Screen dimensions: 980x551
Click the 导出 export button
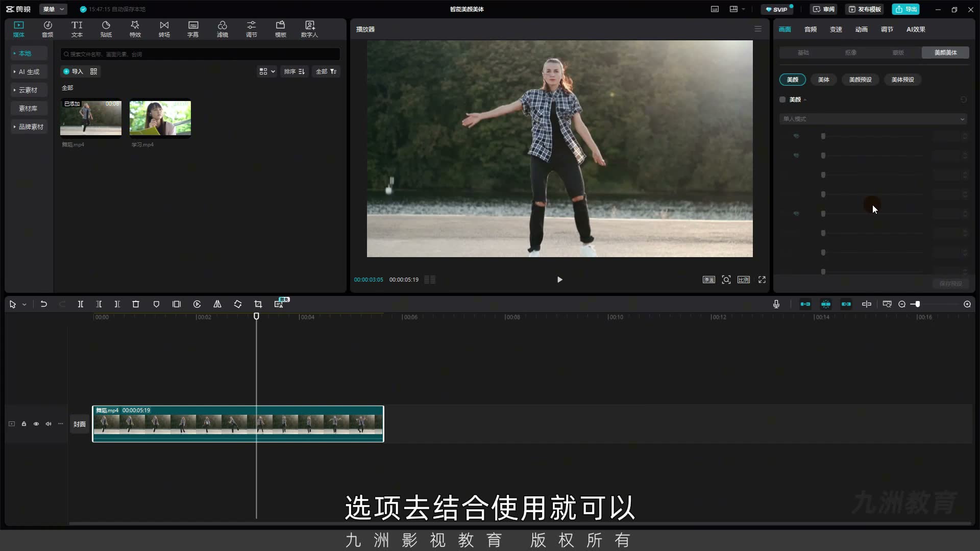[906, 9]
